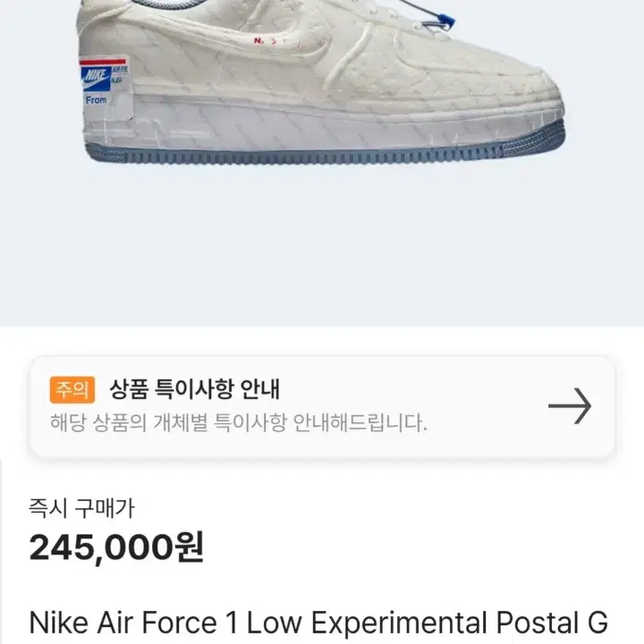Tap the 원 currency symbol after the price
Viewport: 644px width, 644px height.
click(x=190, y=547)
